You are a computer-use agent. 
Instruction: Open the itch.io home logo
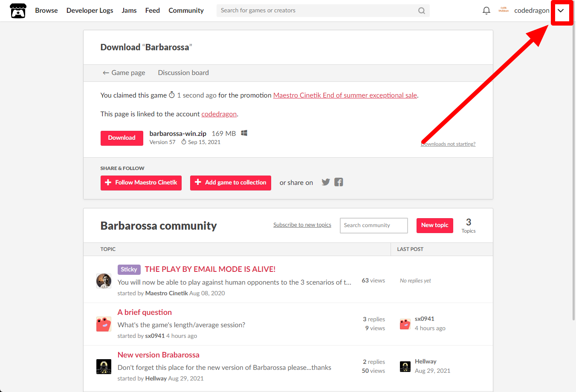point(18,11)
